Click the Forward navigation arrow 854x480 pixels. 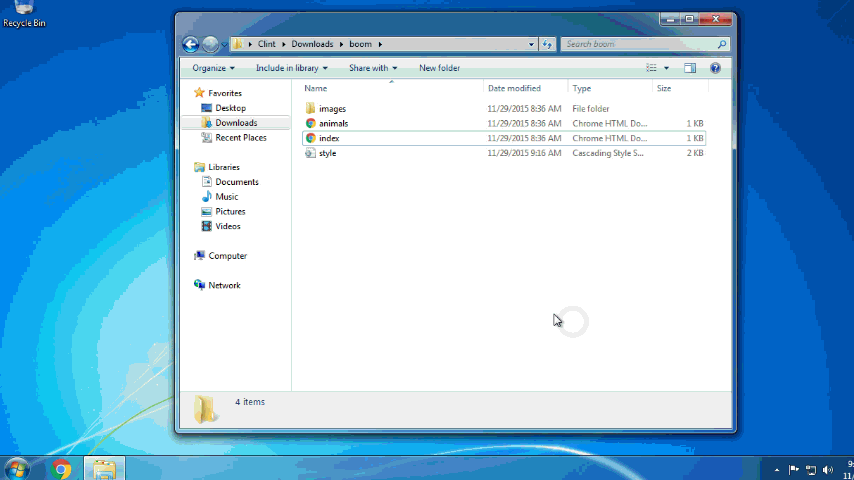(x=210, y=44)
